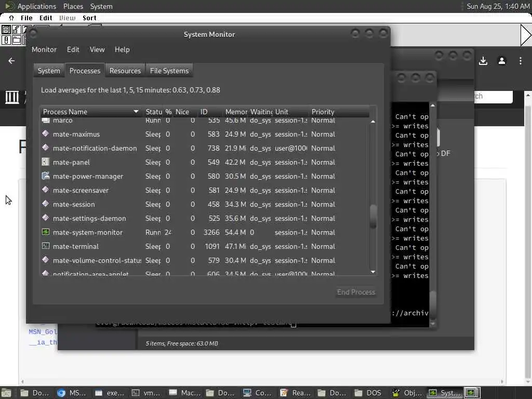Open the vm... terminal taskbar item
This screenshot has width=532, height=399.
tap(146, 393)
